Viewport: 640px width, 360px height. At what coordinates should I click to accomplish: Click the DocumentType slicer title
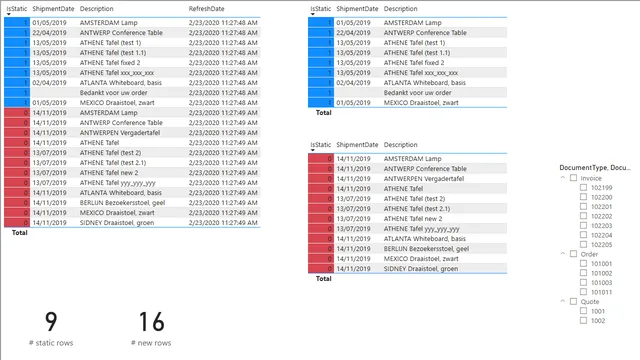595,167
